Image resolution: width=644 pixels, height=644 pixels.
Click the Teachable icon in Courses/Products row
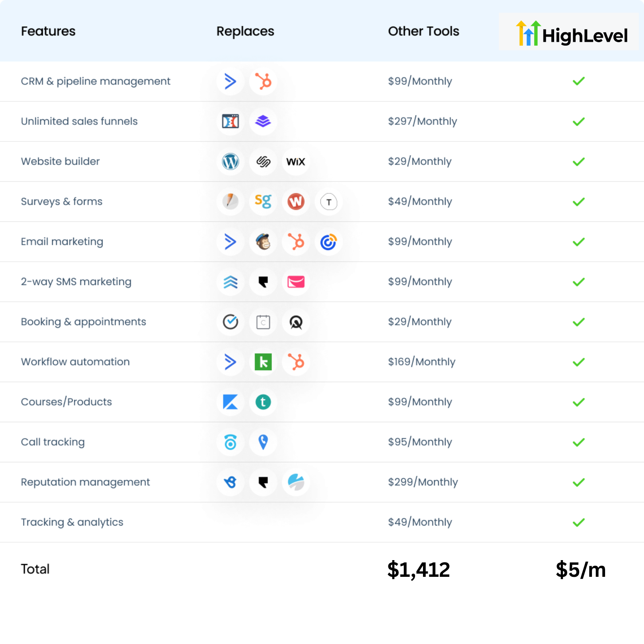point(263,402)
